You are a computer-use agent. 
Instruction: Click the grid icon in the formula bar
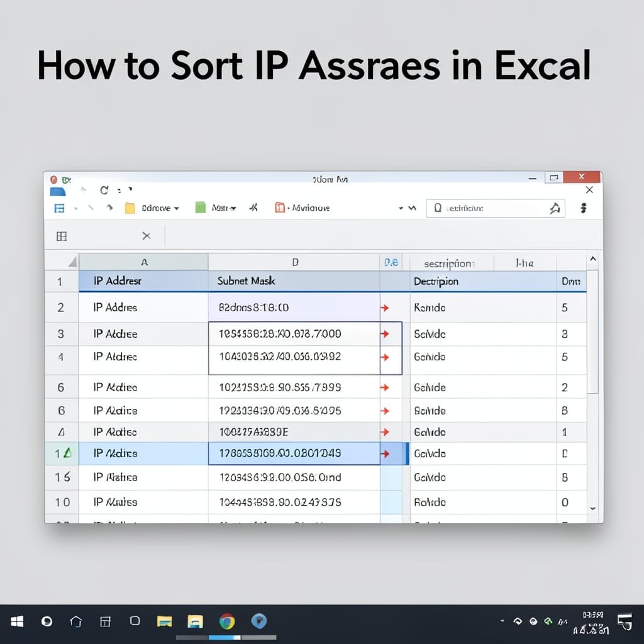point(62,236)
